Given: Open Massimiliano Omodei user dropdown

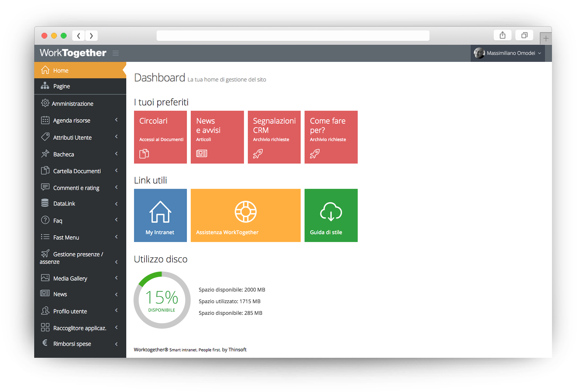Looking at the screenshot, I should pos(508,53).
